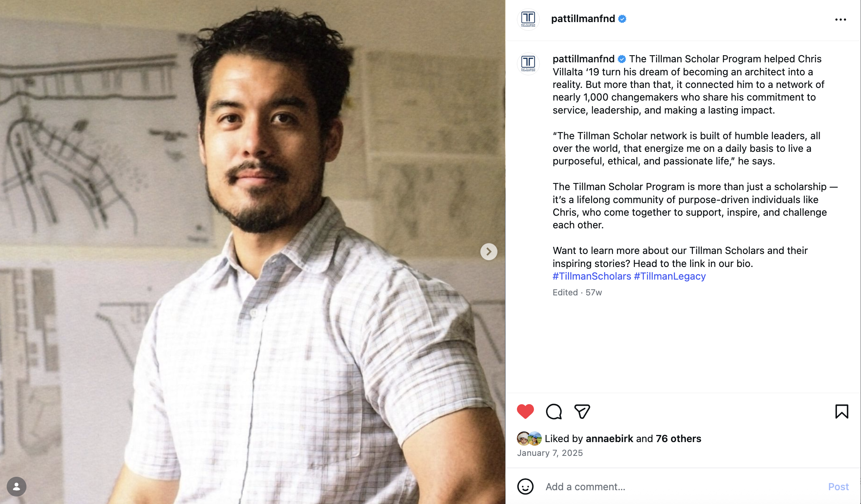Open pattillmanfnd profile from header username
Image resolution: width=861 pixels, height=504 pixels.
tap(583, 19)
